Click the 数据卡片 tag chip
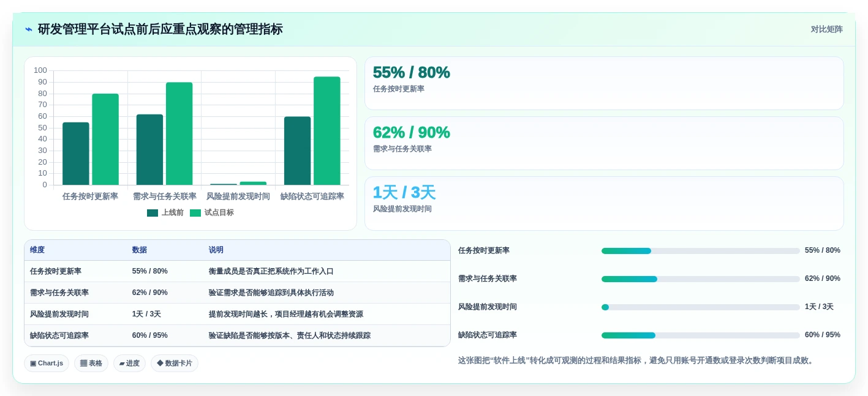The width and height of the screenshot is (868, 396). tap(175, 363)
